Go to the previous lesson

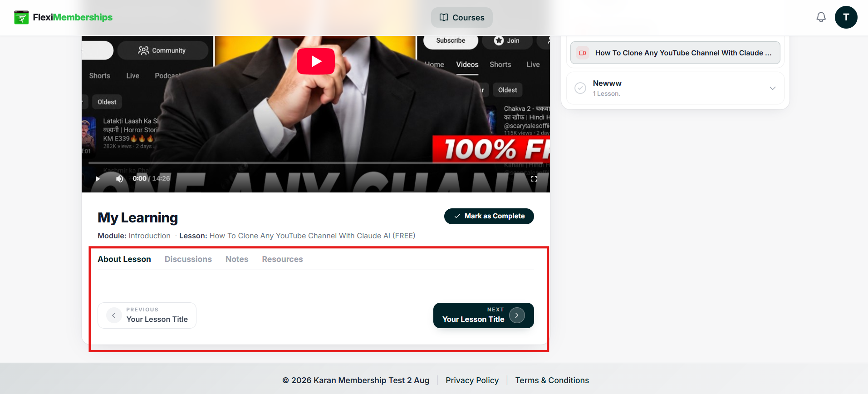coord(147,315)
